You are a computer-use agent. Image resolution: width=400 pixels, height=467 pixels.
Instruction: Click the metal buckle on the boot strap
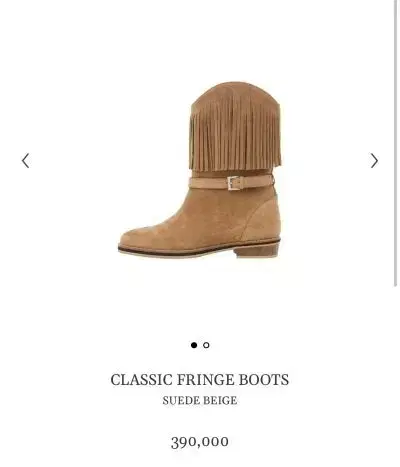pos(234,183)
